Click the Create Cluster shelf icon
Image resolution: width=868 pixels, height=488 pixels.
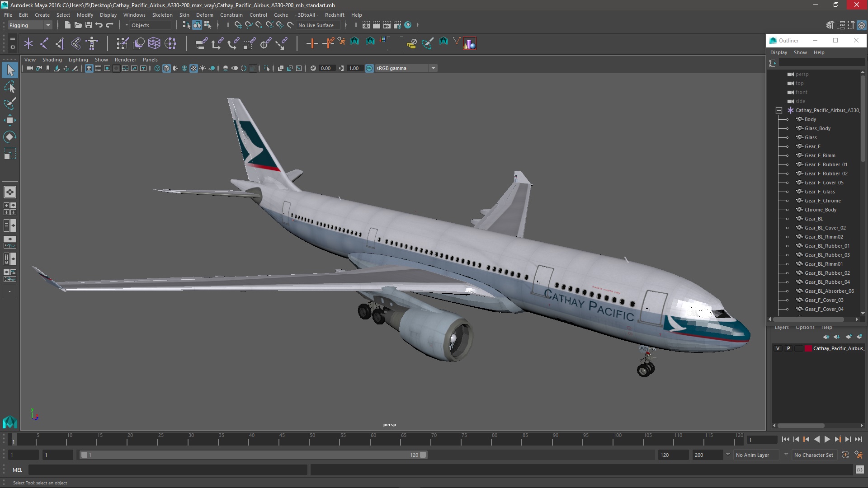(170, 43)
